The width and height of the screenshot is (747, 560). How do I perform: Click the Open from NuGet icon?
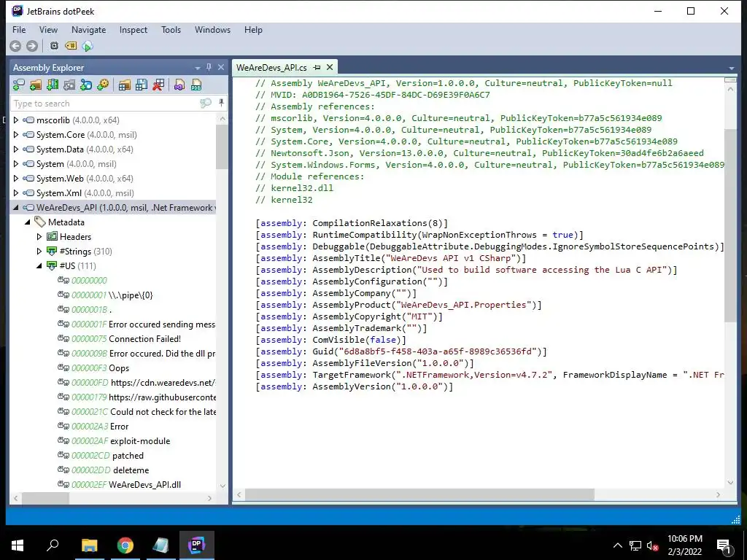tap(86, 85)
